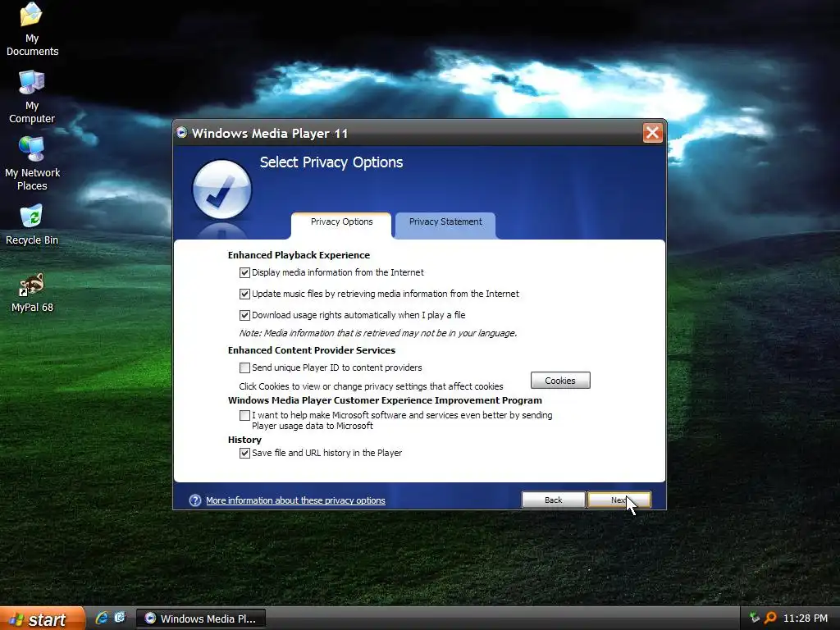Close the Windows Media Player 11 dialog

tap(652, 132)
